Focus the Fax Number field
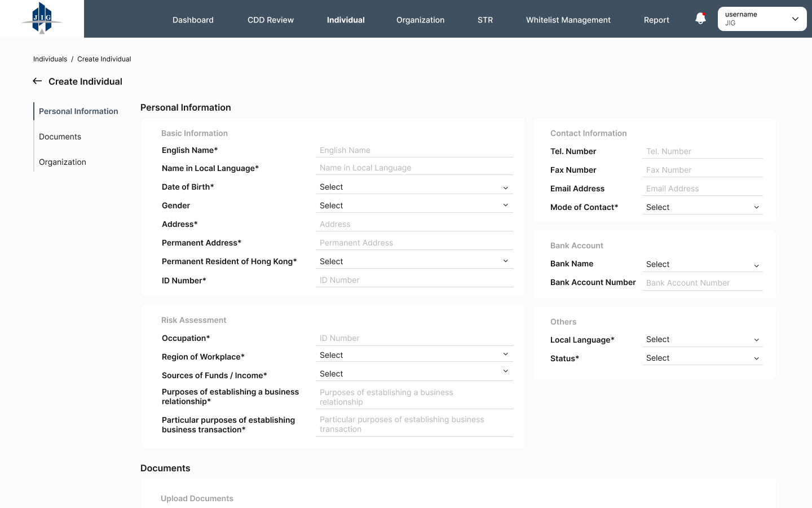 tap(703, 170)
